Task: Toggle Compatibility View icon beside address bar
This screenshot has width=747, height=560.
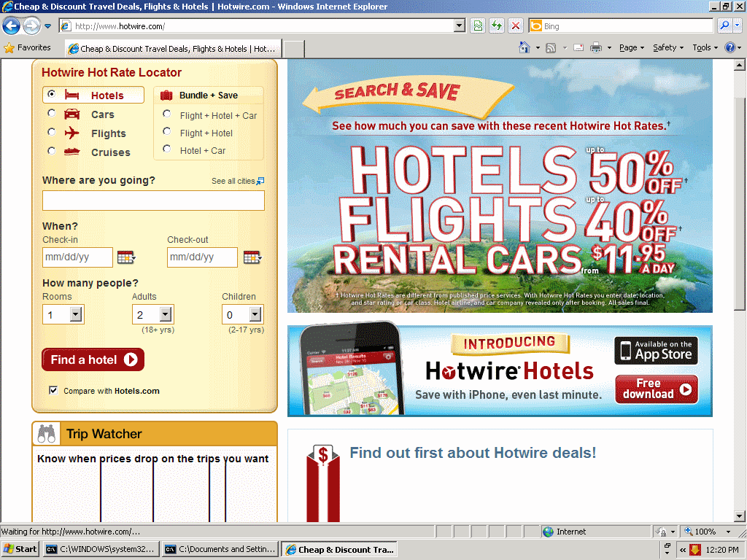Action: pos(478,26)
